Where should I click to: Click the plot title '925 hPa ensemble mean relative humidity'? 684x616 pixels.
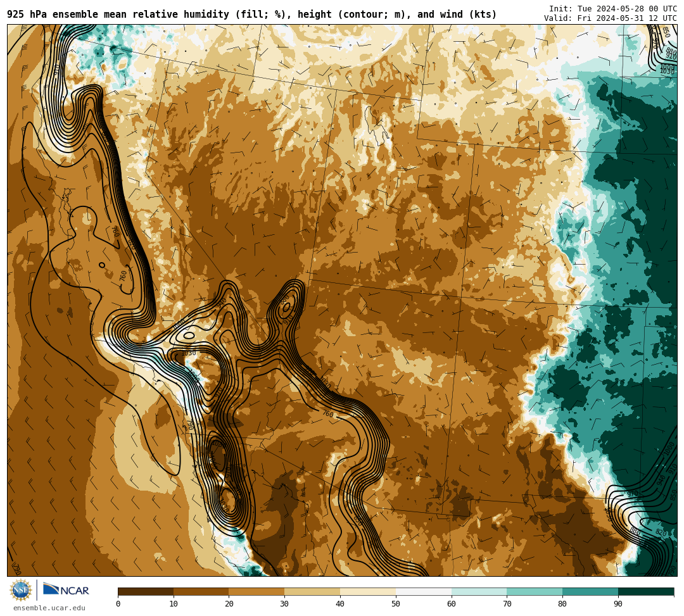pyautogui.click(x=120, y=15)
